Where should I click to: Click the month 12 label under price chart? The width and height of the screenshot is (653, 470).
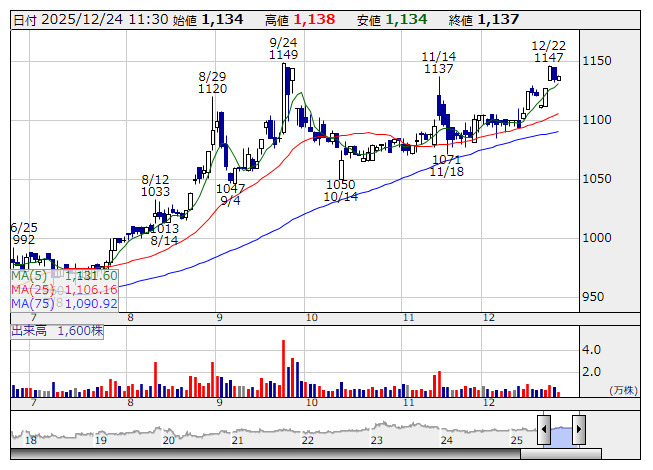coord(489,318)
